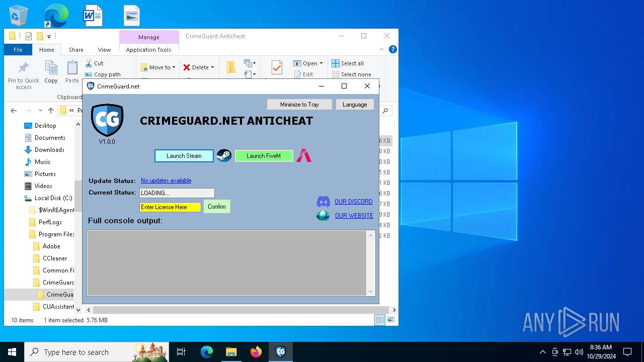Click Cut in the Explorer ribbon

(94, 63)
